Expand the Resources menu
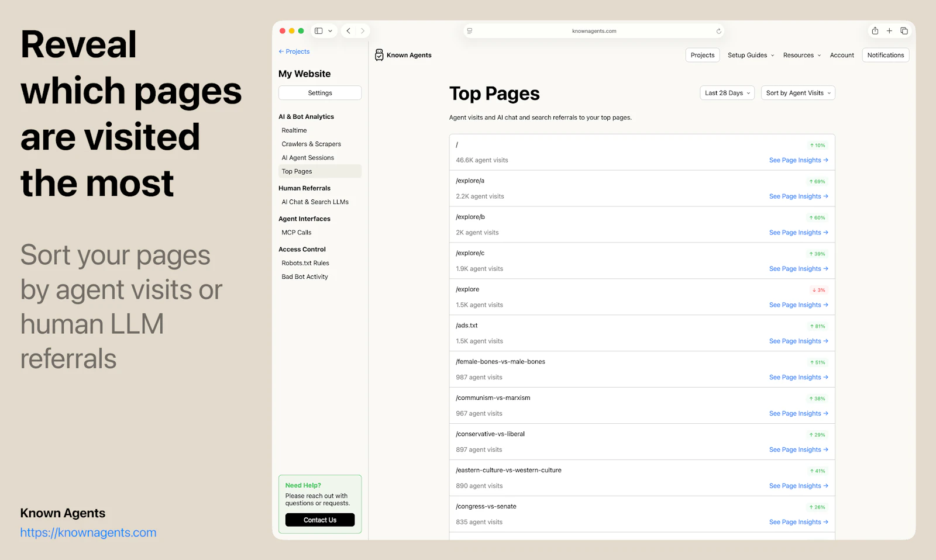The width and height of the screenshot is (936, 560). coord(802,56)
